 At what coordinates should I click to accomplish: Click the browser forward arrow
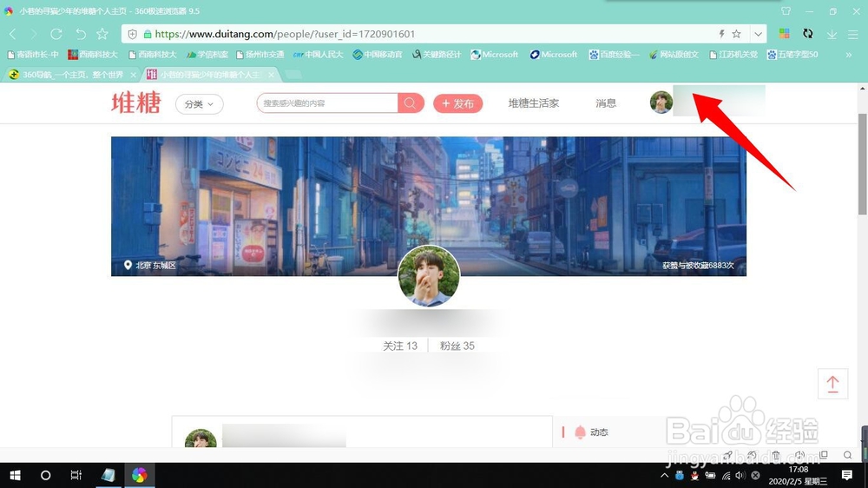click(x=34, y=35)
